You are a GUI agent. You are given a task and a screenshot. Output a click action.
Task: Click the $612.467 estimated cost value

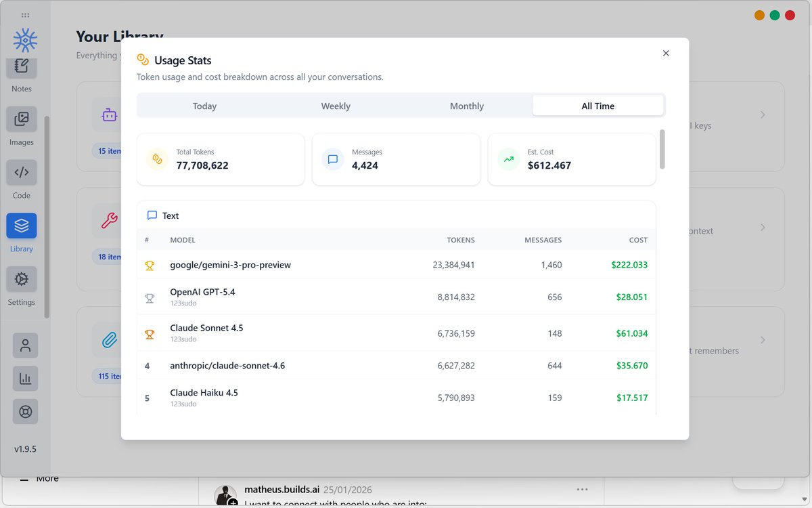coord(549,165)
